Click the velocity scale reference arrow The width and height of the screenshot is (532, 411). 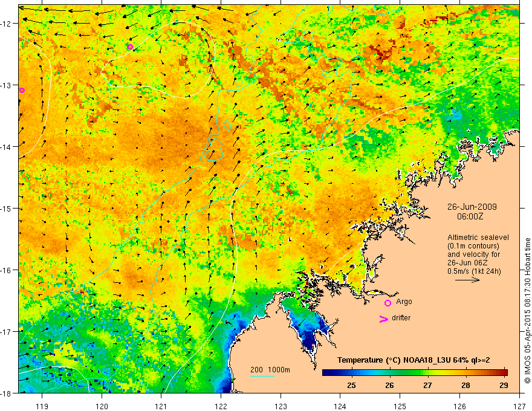(467, 280)
